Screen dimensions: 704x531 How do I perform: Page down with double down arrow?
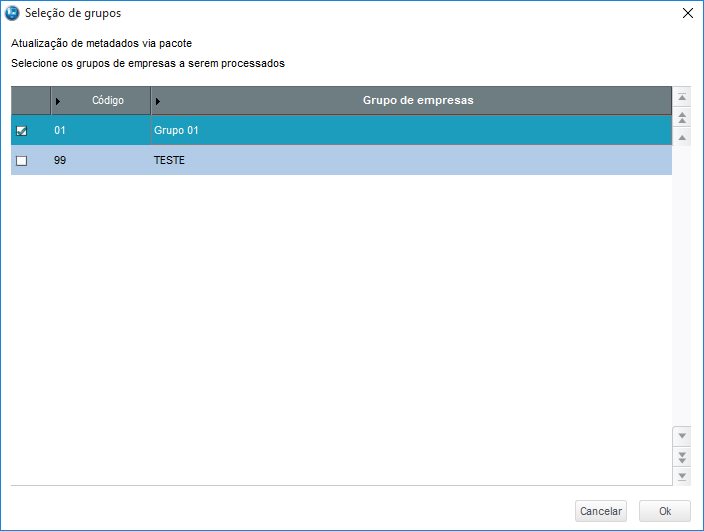coord(682,457)
